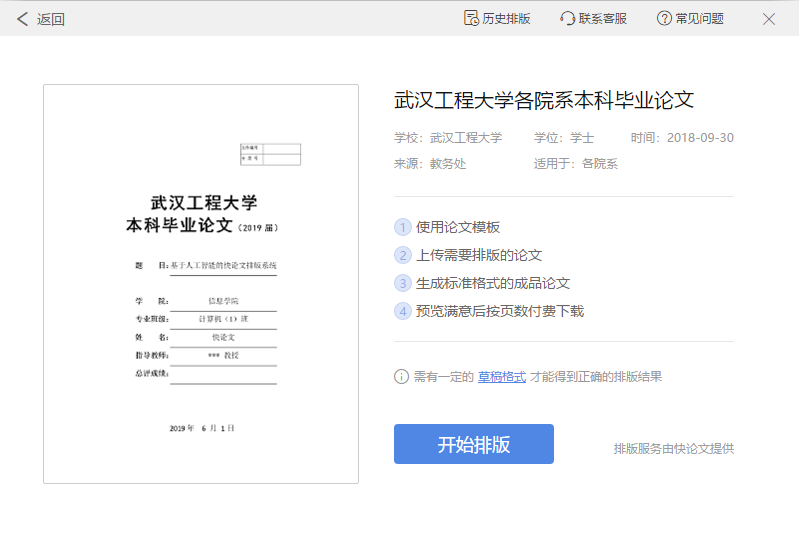The height and width of the screenshot is (533, 799).
Task: Click the text 学校: 武汉工程大学
Action: point(448,138)
